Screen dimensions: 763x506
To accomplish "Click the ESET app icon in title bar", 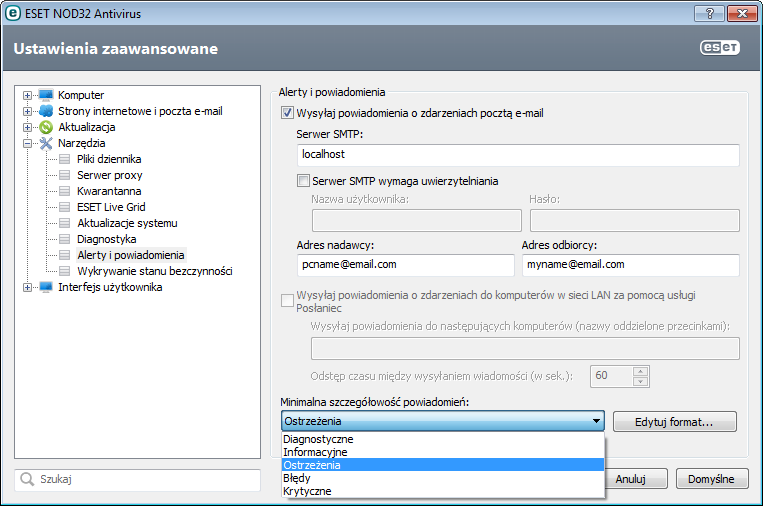I will pyautogui.click(x=12, y=13).
